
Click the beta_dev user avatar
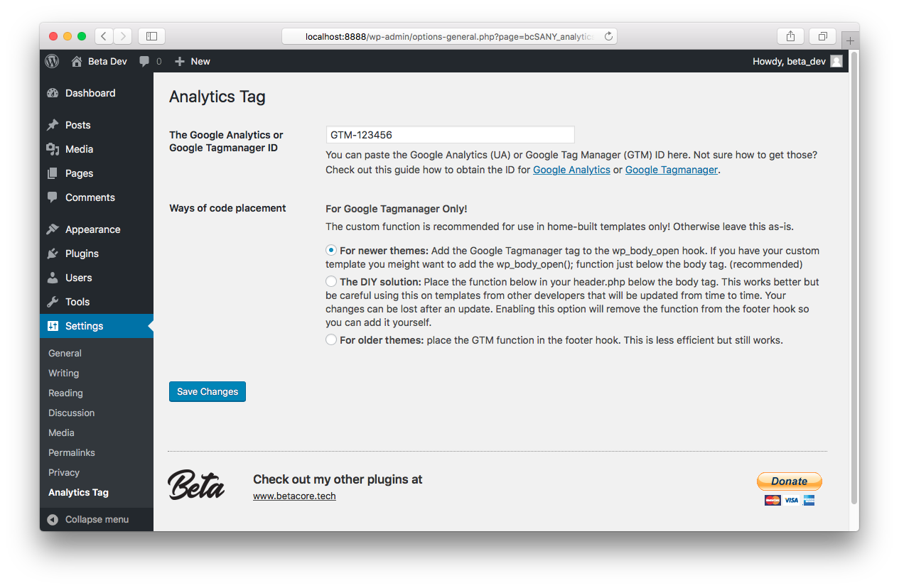[836, 61]
